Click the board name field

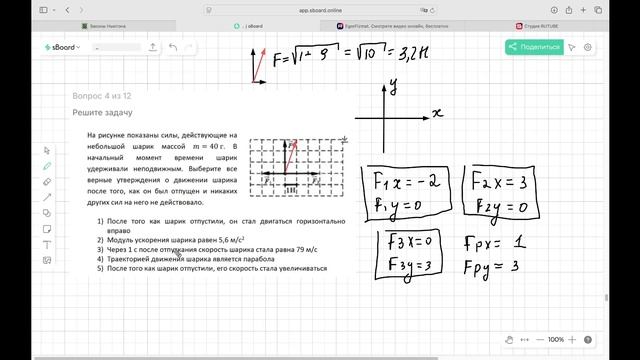pyautogui.click(x=116, y=48)
